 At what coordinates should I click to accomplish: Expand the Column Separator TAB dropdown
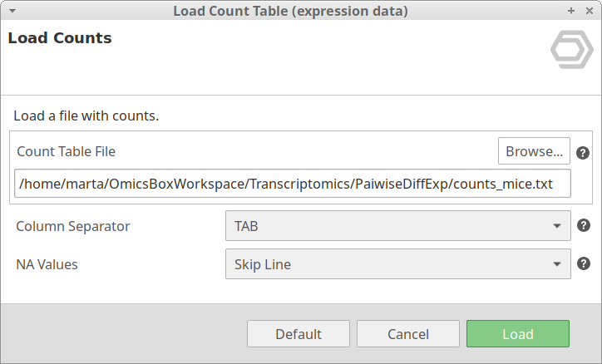(397, 225)
